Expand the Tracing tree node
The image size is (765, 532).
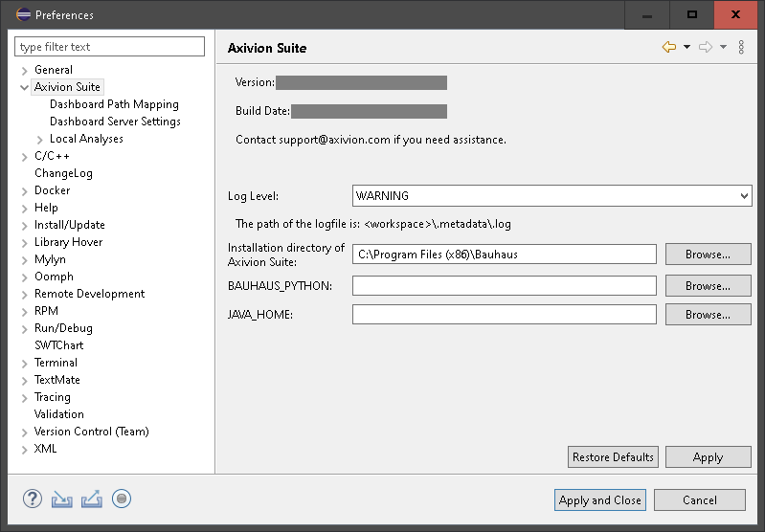point(24,398)
